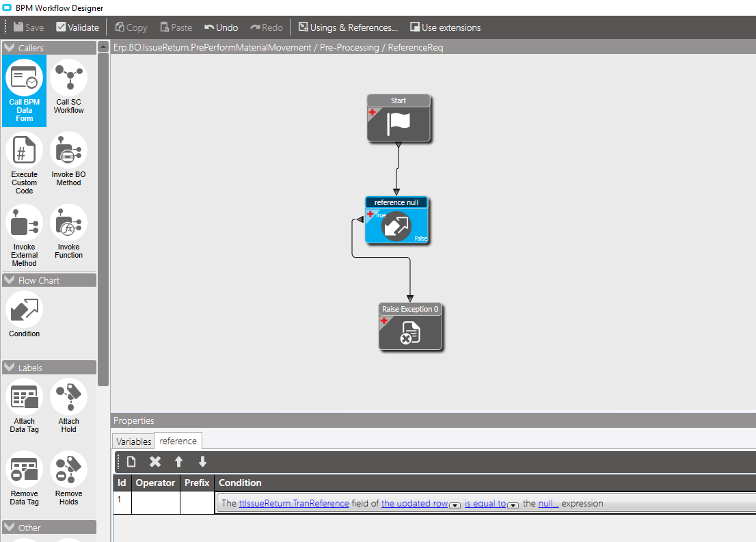This screenshot has height=542, width=756.
Task: Click the Prefix column header
Action: pyautogui.click(x=197, y=483)
